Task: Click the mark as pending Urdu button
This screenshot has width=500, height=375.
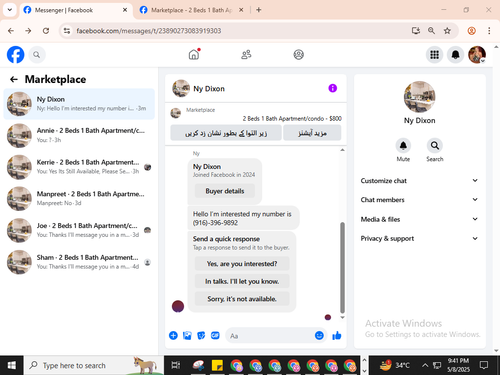Action: [x=226, y=133]
